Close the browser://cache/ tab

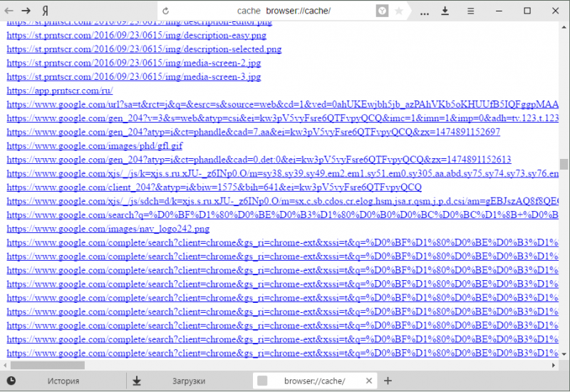coord(369,381)
